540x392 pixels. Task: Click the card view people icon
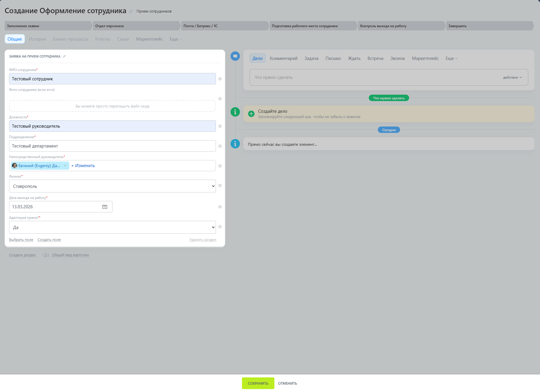coord(46,255)
